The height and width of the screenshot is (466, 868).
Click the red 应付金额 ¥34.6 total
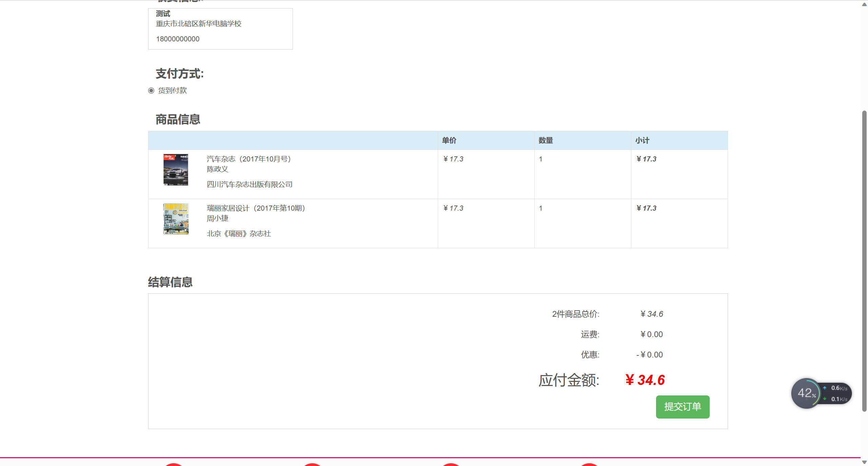(645, 380)
